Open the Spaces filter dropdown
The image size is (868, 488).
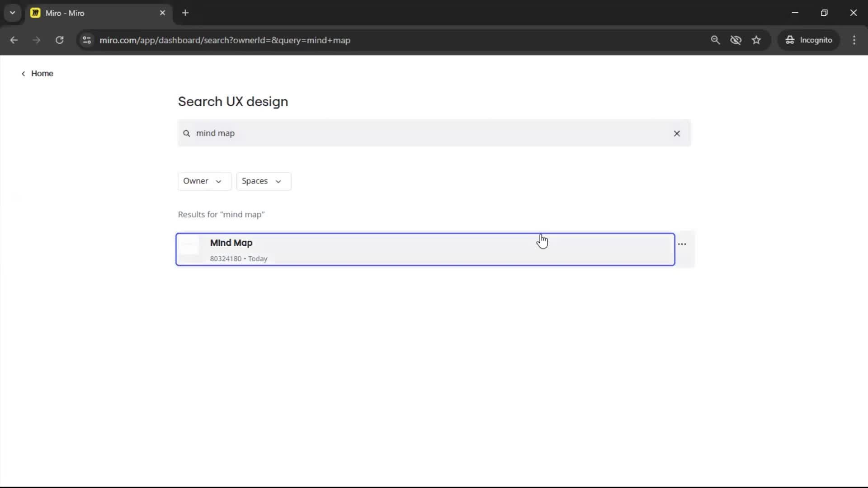(x=264, y=181)
